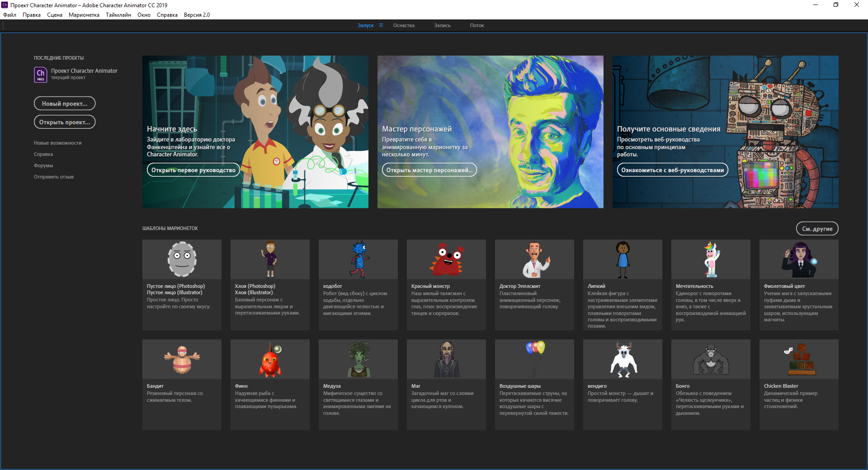
Task: Select the ходобот robot thumbnail
Action: [x=358, y=259]
